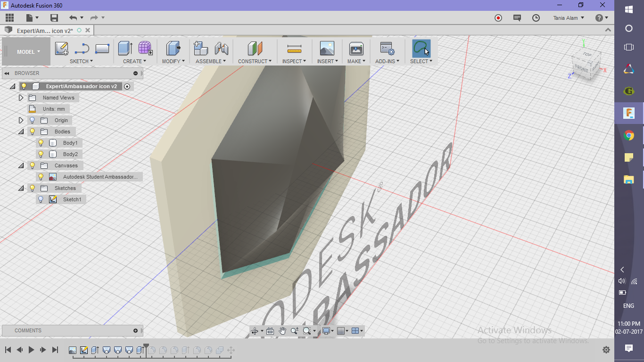Open the Viewports layout dropdown
The image size is (644, 362).
pos(358,331)
